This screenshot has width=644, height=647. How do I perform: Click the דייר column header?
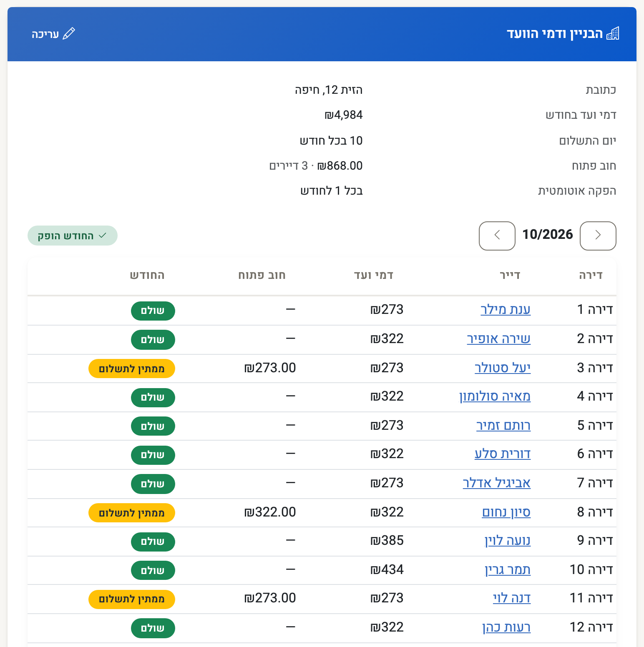[510, 275]
